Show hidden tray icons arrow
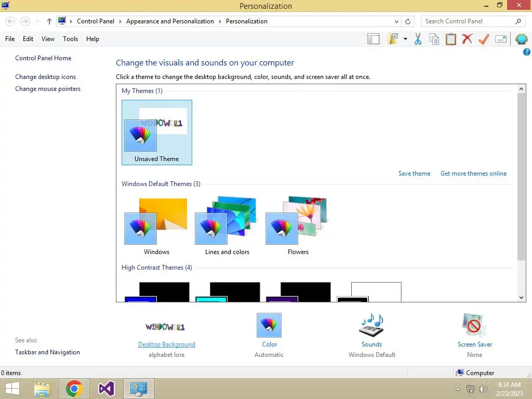This screenshot has height=399, width=532. click(458, 389)
